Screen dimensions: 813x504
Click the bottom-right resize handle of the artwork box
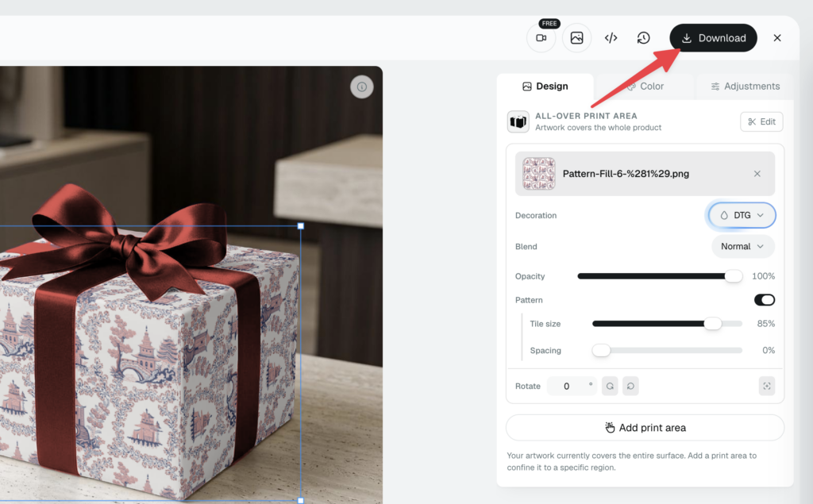pyautogui.click(x=301, y=500)
